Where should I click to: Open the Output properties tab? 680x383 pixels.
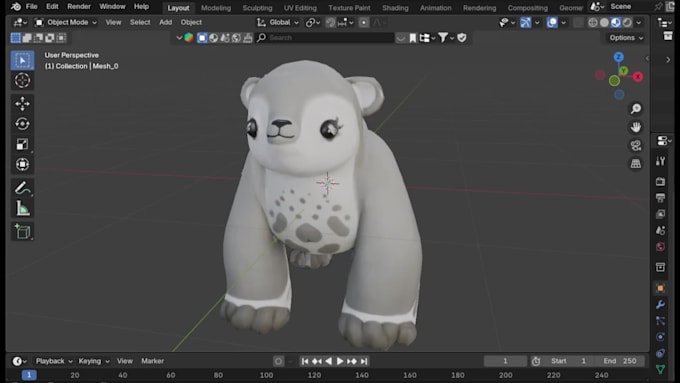[x=660, y=198]
